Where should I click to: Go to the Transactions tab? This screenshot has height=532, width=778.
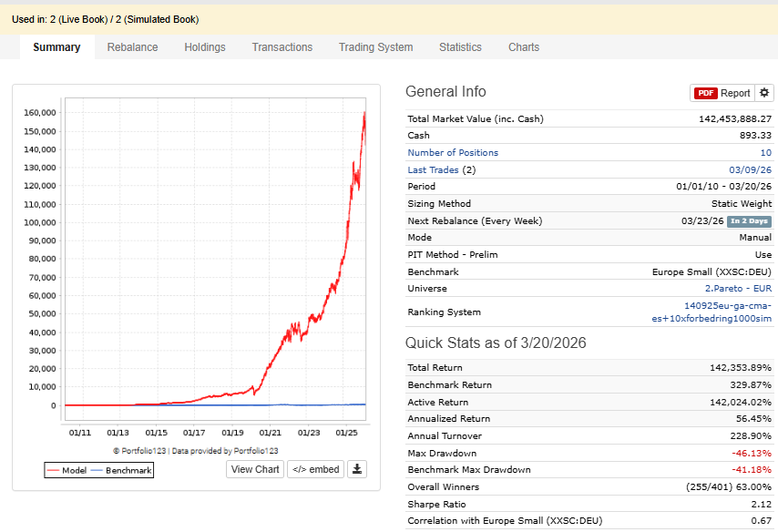tap(282, 47)
